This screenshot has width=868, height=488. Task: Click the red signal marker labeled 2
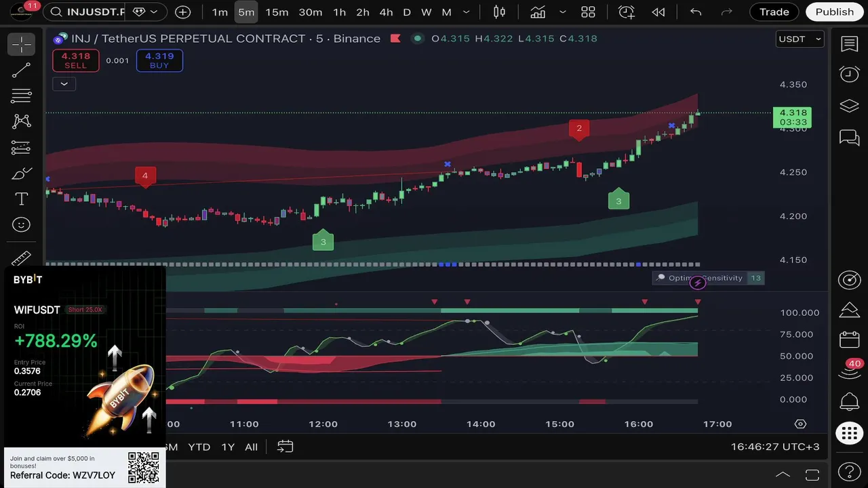tap(579, 129)
